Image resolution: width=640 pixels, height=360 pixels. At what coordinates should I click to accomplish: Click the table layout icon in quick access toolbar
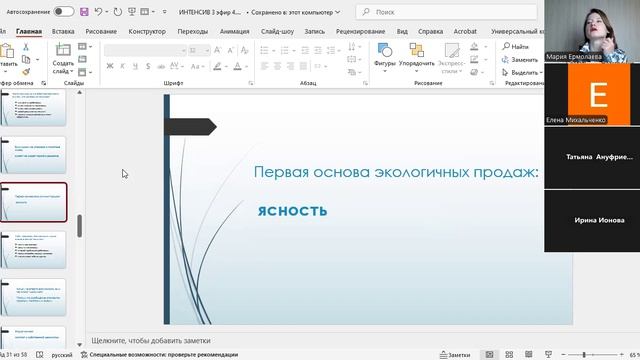[144, 12]
